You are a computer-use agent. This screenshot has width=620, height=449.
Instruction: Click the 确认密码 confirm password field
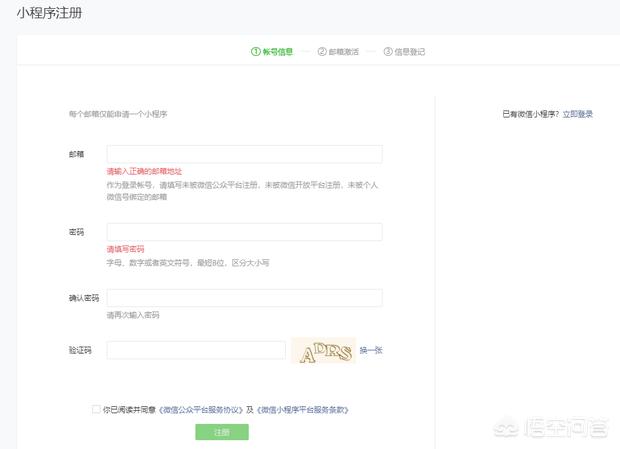244,298
